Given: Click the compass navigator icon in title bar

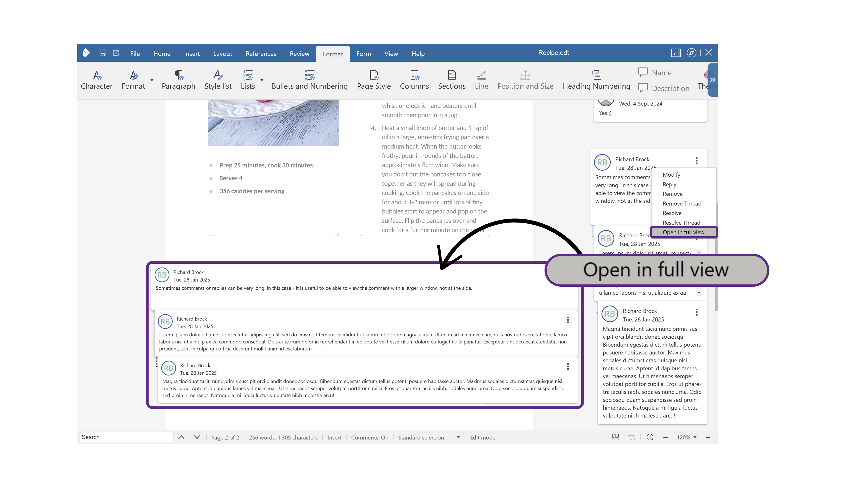Looking at the screenshot, I should [691, 53].
